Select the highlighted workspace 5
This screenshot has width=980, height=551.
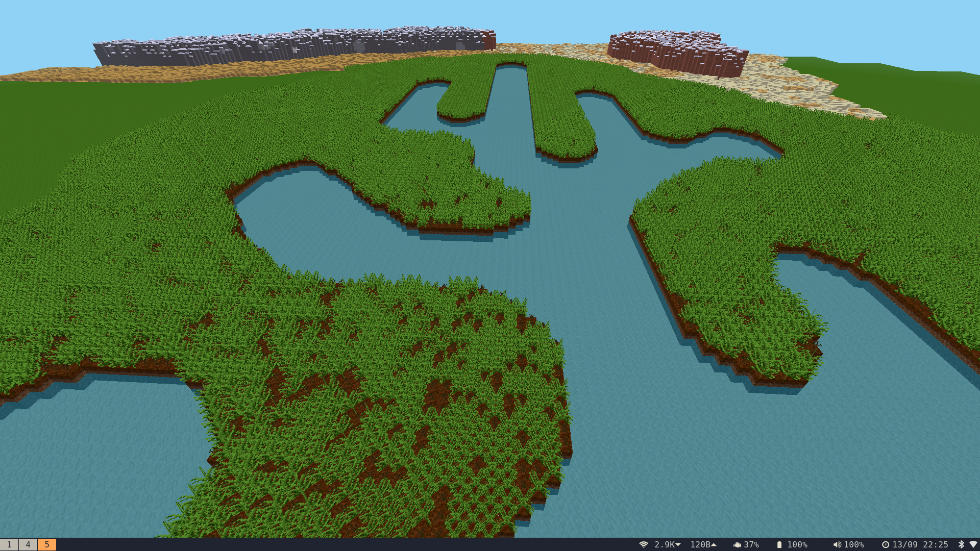pos(47,544)
